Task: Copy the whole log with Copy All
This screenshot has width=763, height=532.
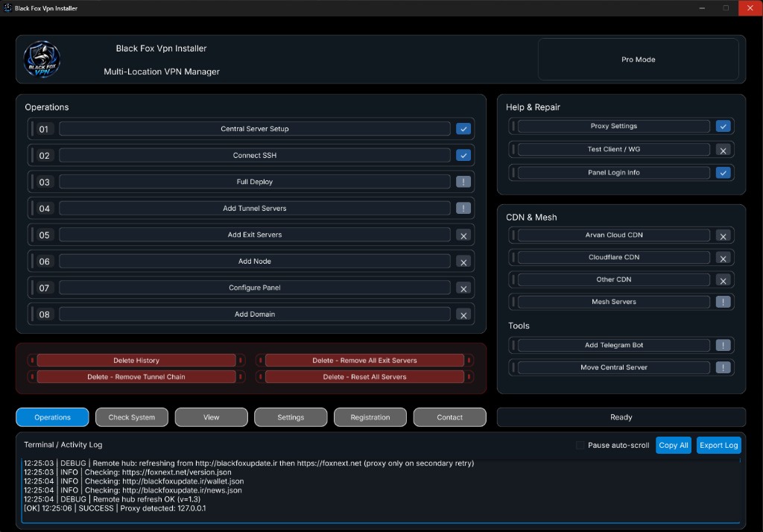Action: coord(674,446)
